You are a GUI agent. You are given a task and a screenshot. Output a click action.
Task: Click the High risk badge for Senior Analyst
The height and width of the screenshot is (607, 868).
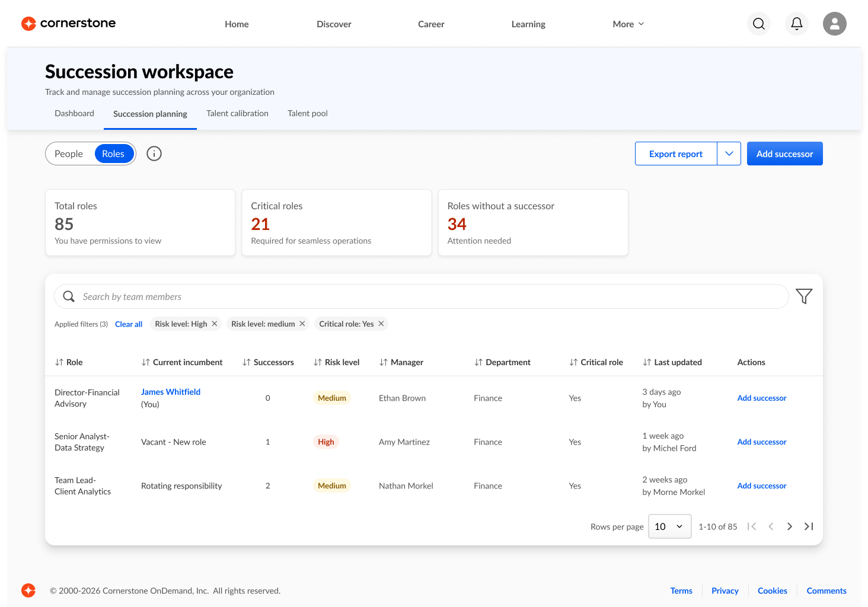click(x=326, y=442)
